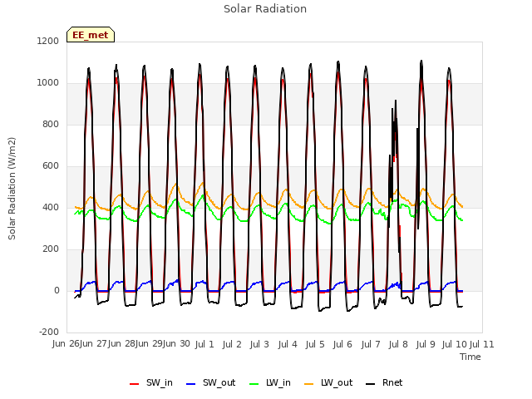
Task: Click the 1000 y-axis tick label
Action: tap(48, 83)
